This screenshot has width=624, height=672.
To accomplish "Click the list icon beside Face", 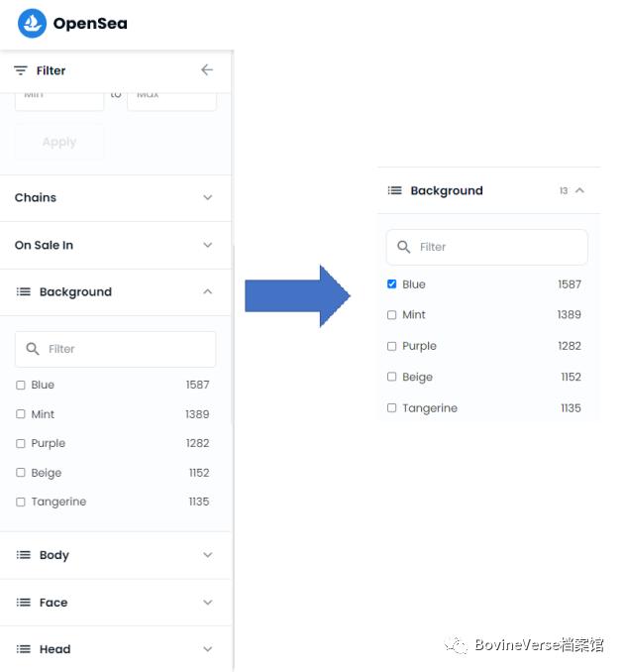I will (x=24, y=603).
